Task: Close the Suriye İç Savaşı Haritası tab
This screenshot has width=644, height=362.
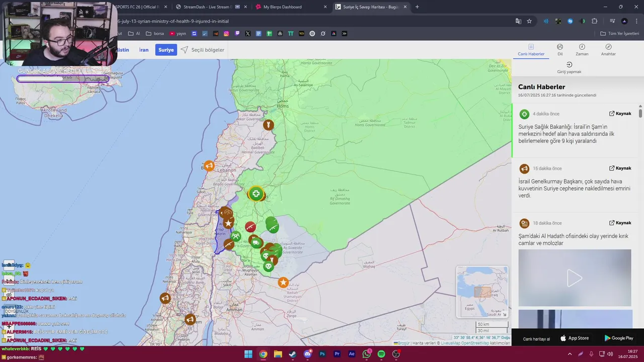Action: 405,7
